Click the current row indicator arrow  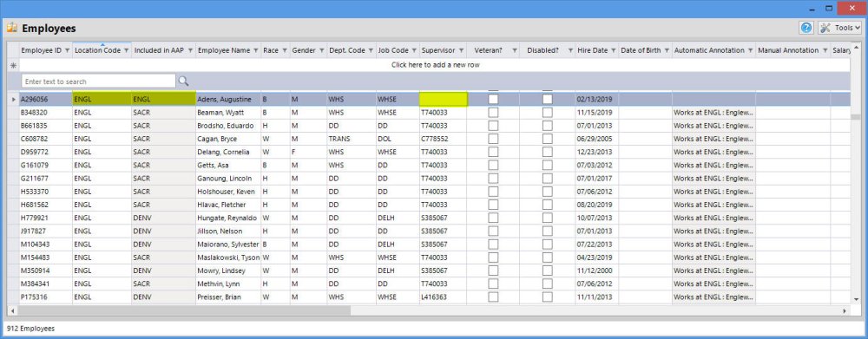[x=14, y=100]
